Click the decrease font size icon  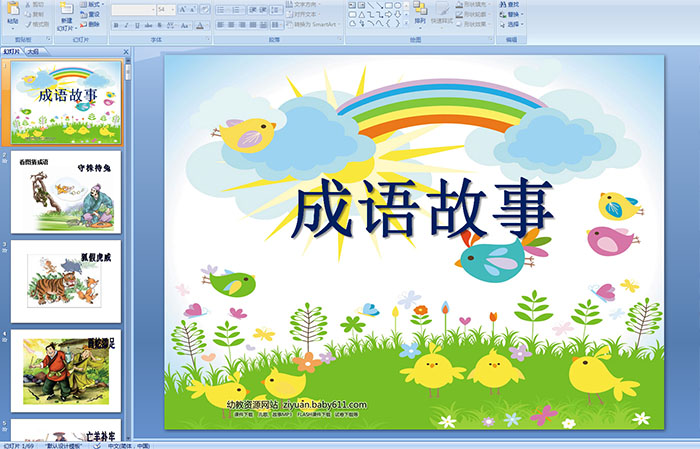click(x=192, y=9)
